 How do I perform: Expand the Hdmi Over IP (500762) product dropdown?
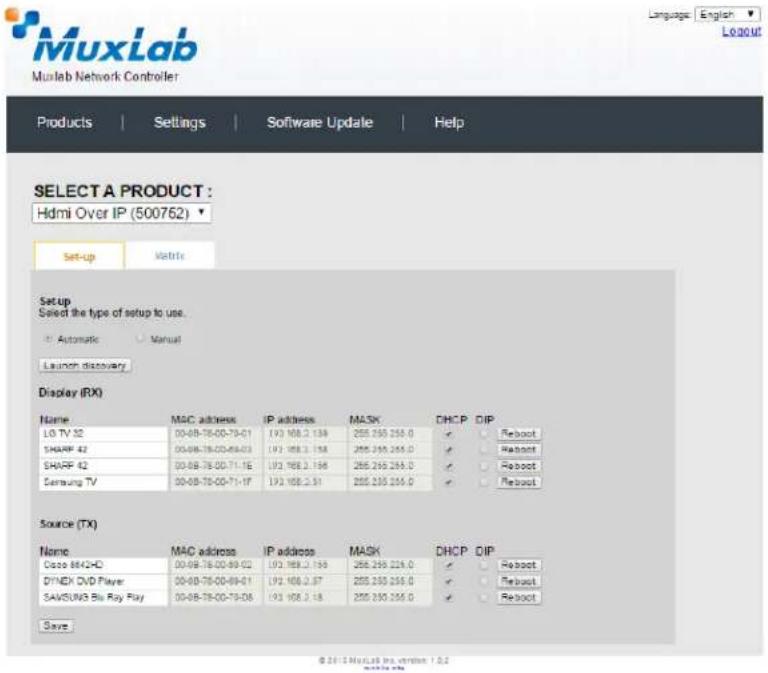pos(121,213)
